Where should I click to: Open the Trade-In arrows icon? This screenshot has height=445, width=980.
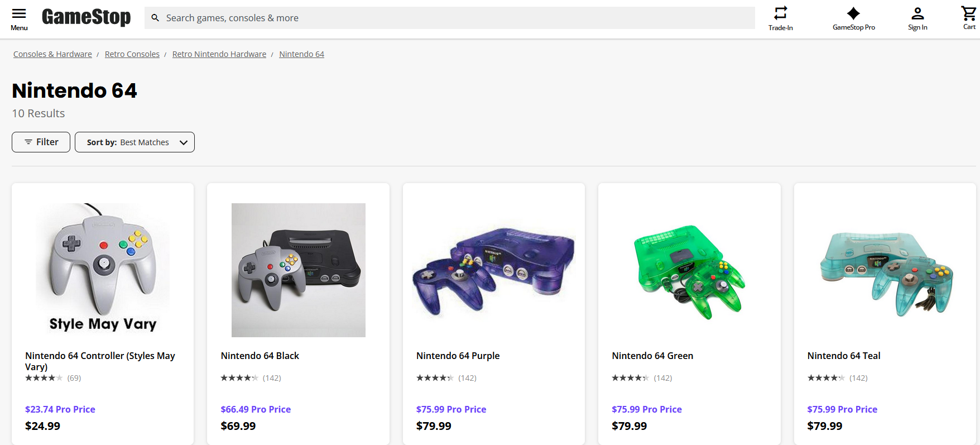click(x=780, y=13)
